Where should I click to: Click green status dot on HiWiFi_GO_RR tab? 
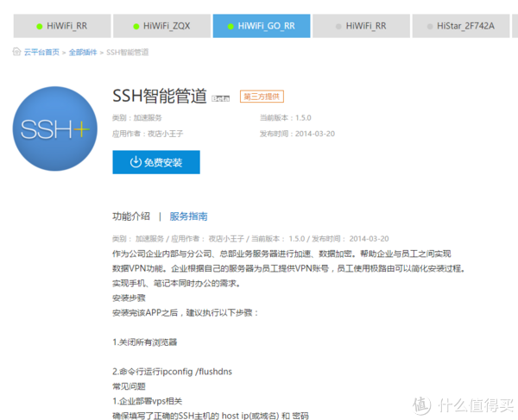point(231,27)
